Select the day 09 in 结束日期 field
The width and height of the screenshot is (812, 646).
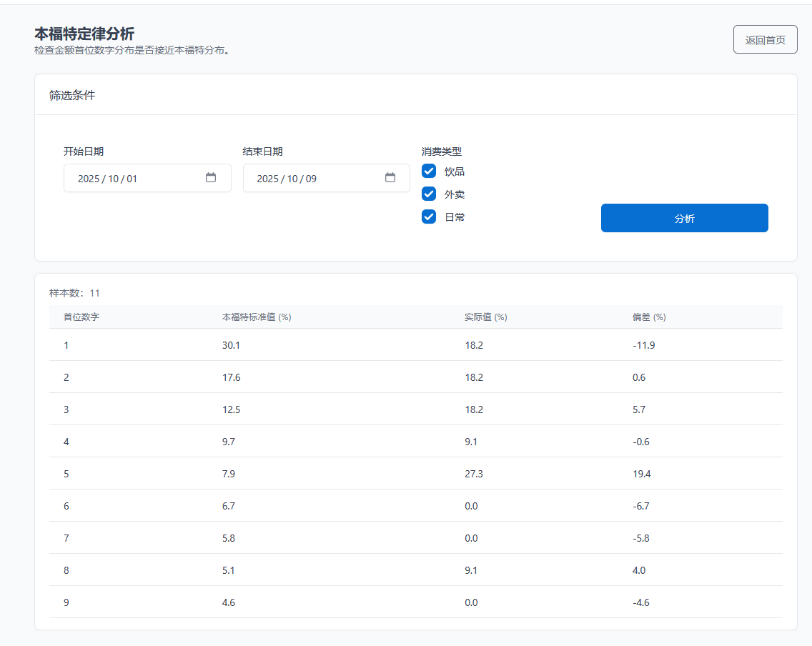(x=311, y=179)
